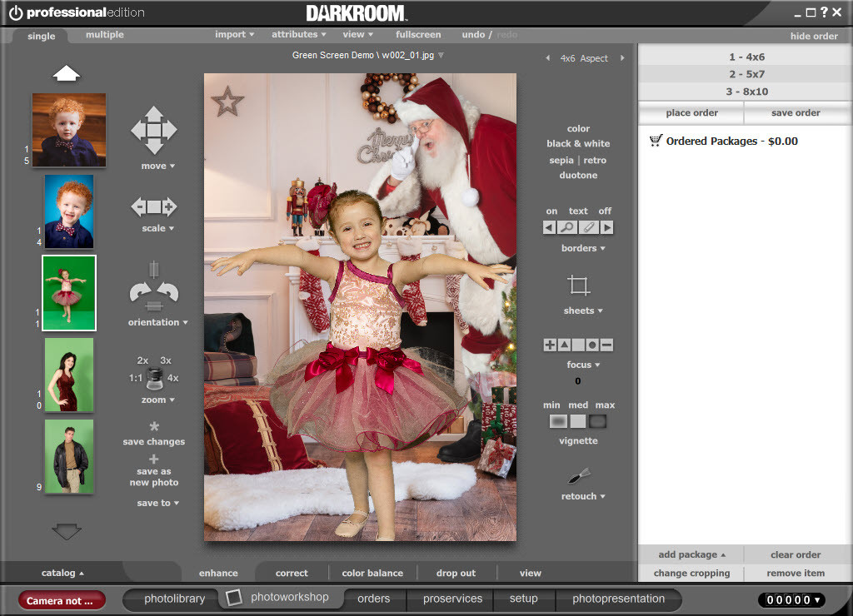The height and width of the screenshot is (616, 853).
Task: Apply sepia to the photo
Action: pos(561,160)
